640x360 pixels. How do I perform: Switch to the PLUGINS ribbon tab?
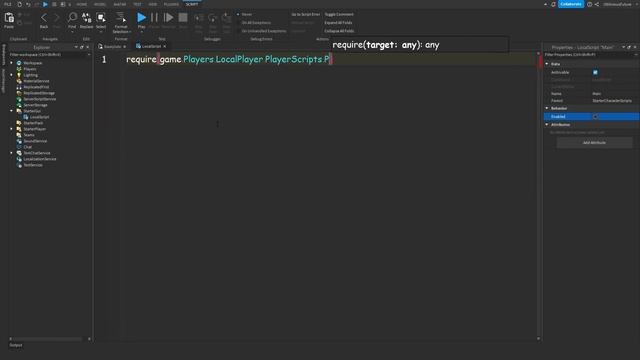[171, 4]
